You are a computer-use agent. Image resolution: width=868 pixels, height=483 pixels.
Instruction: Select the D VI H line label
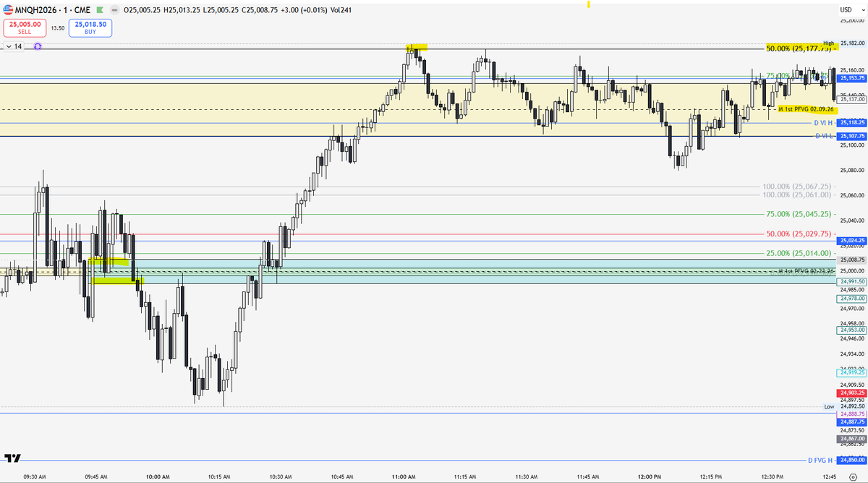(x=824, y=124)
